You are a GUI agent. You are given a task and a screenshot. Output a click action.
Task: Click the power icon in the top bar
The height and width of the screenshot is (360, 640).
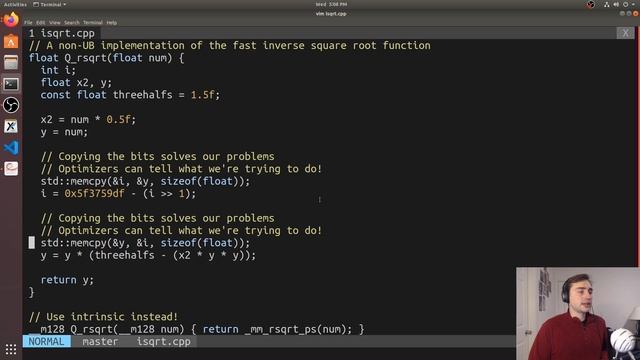(625, 4)
